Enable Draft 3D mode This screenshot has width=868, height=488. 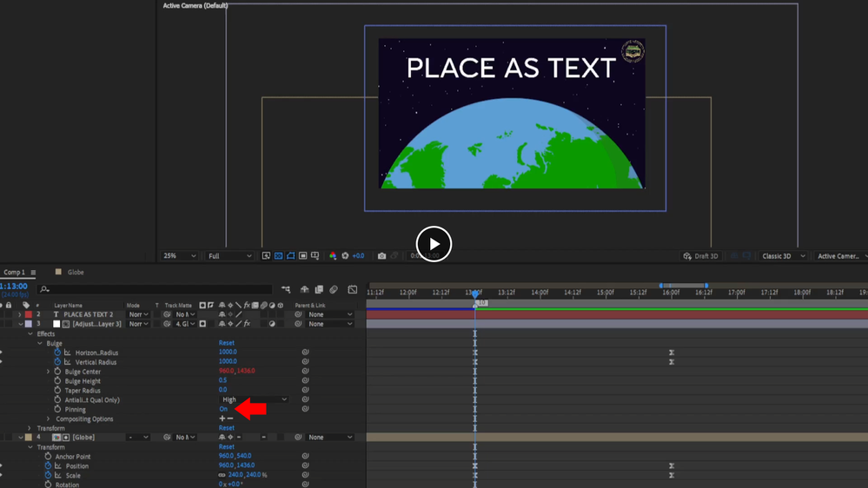pos(701,256)
